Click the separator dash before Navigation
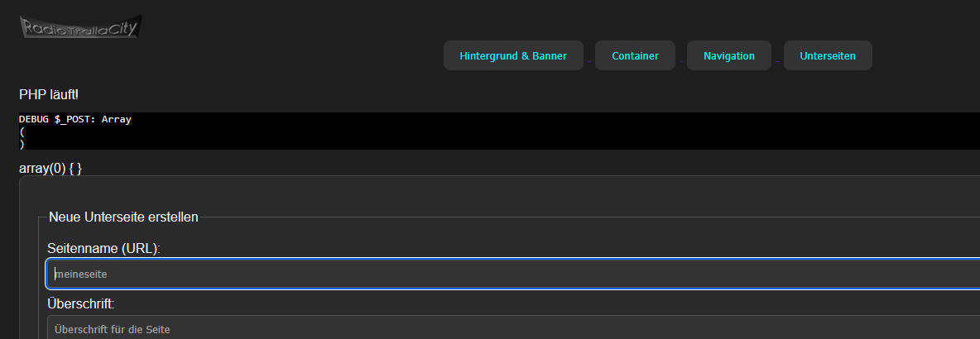The image size is (980, 339). [x=681, y=61]
